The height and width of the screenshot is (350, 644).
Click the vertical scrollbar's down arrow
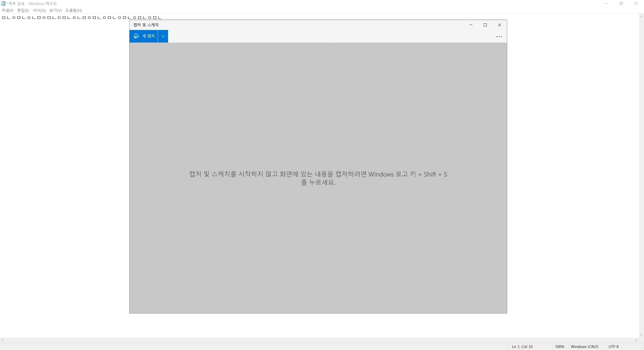tap(641, 335)
